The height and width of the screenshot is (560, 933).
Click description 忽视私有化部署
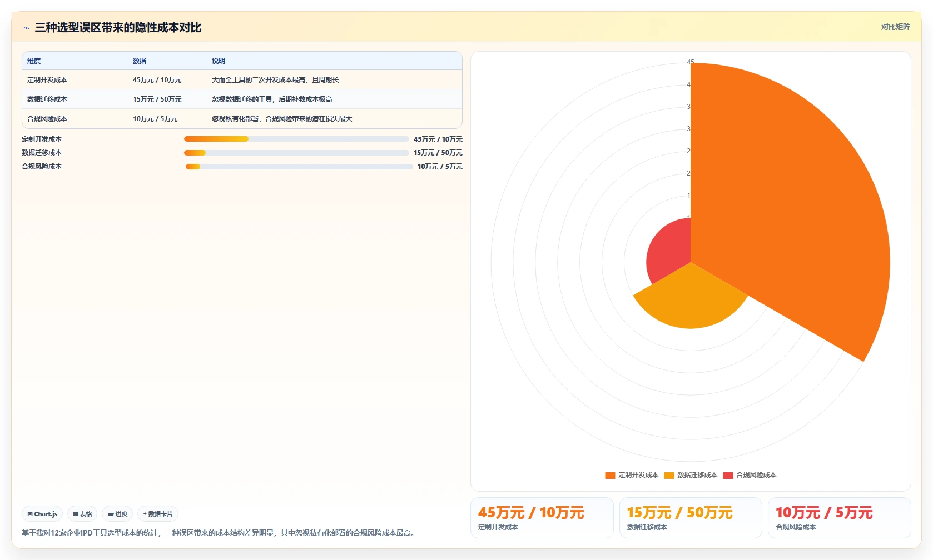(x=282, y=119)
